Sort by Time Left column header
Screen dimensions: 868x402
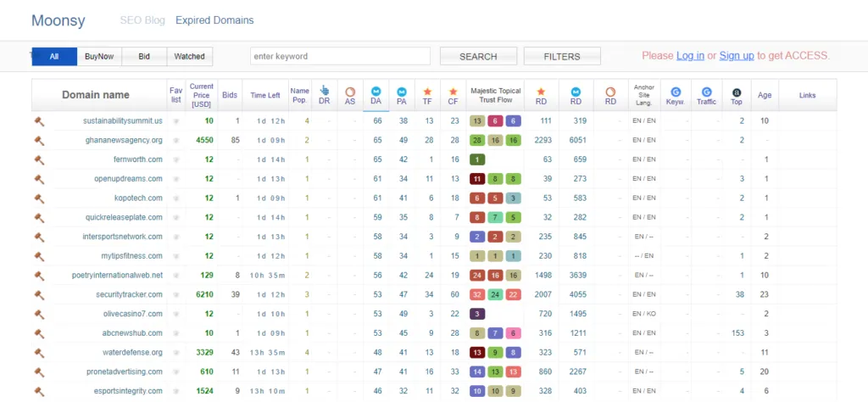tap(264, 95)
